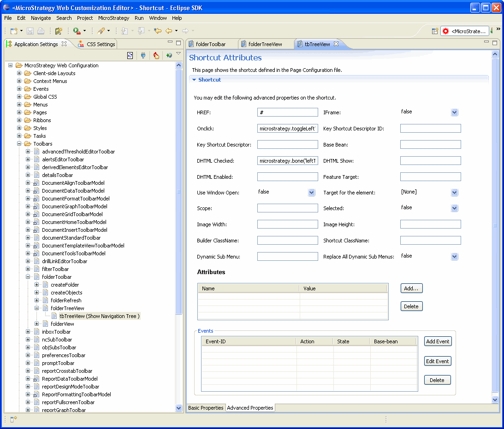Open the File menu

8,18
